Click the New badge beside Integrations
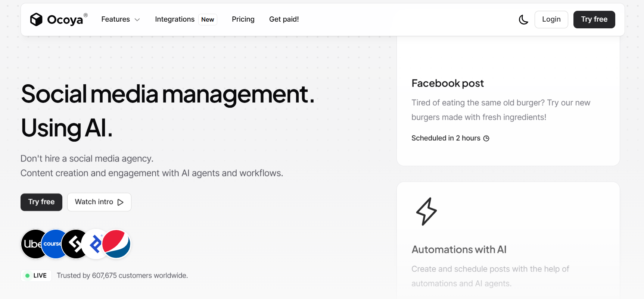The width and height of the screenshot is (644, 299). (x=208, y=19)
